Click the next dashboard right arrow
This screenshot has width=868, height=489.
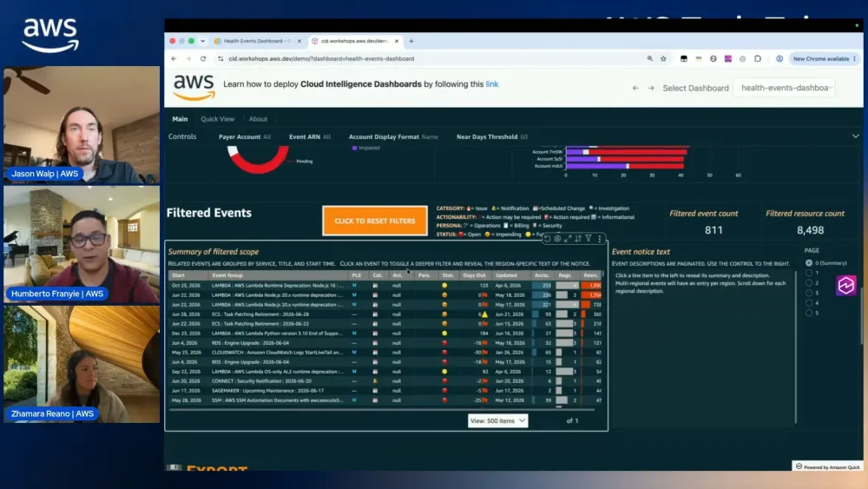(651, 88)
